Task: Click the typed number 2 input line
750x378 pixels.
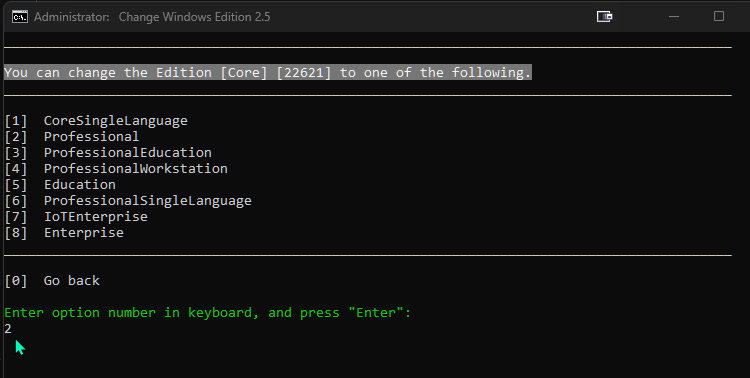Action: coord(8,329)
